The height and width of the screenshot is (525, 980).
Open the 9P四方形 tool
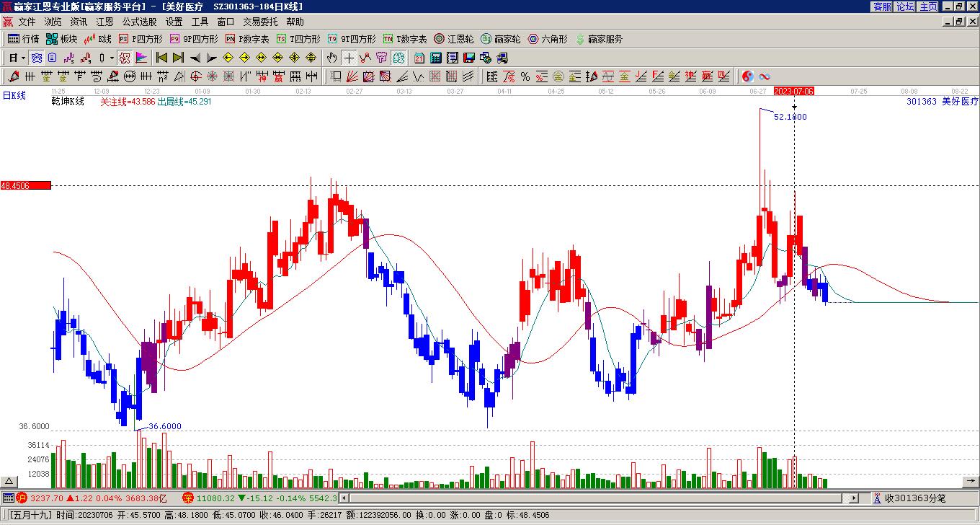pos(194,39)
